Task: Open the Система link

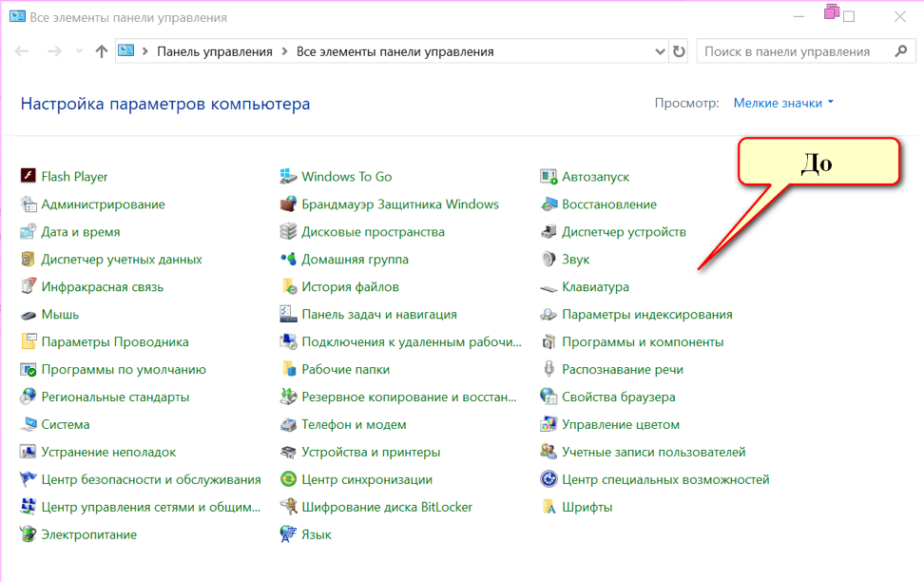Action: click(x=66, y=424)
